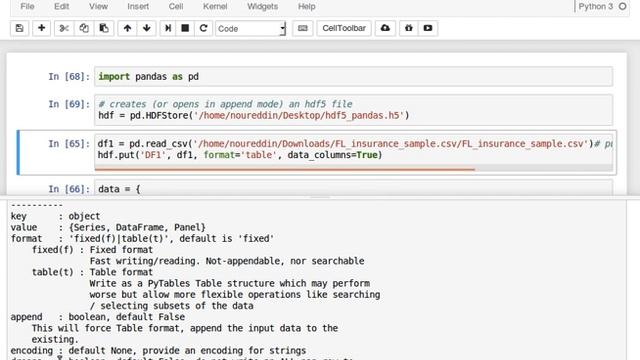Image resolution: width=640 pixels, height=360 pixels.
Task: Click into the hdf.put code line
Action: coord(240,155)
